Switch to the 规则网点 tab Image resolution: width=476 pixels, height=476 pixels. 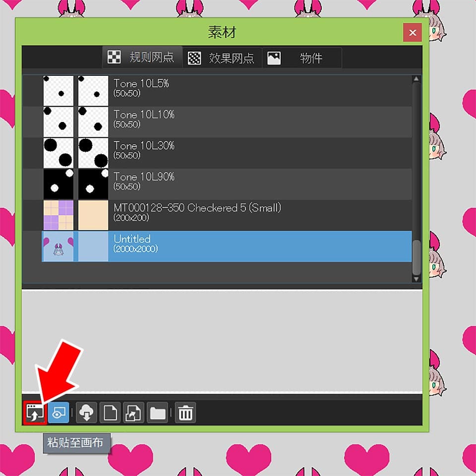[142, 57]
